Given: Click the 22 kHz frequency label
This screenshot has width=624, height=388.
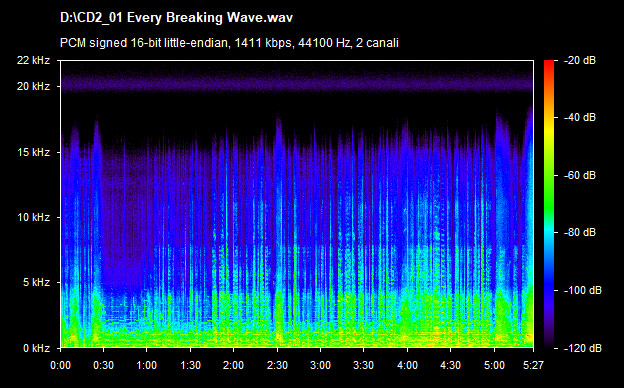Looking at the screenshot, I should coord(33,60).
